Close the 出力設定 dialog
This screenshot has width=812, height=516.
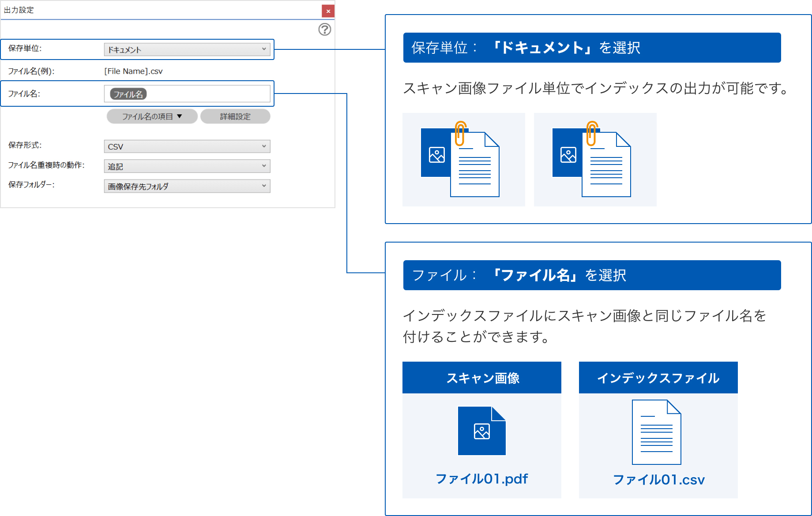pos(328,11)
